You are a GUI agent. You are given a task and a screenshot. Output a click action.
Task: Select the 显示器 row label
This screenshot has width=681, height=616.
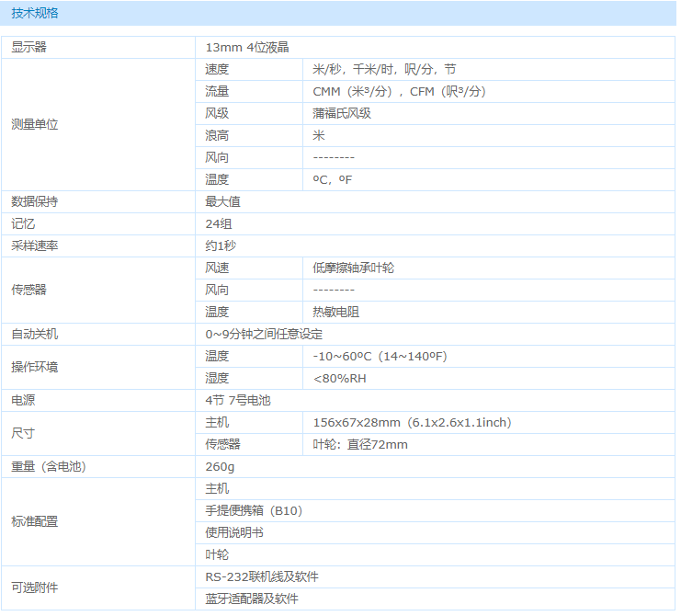28,47
